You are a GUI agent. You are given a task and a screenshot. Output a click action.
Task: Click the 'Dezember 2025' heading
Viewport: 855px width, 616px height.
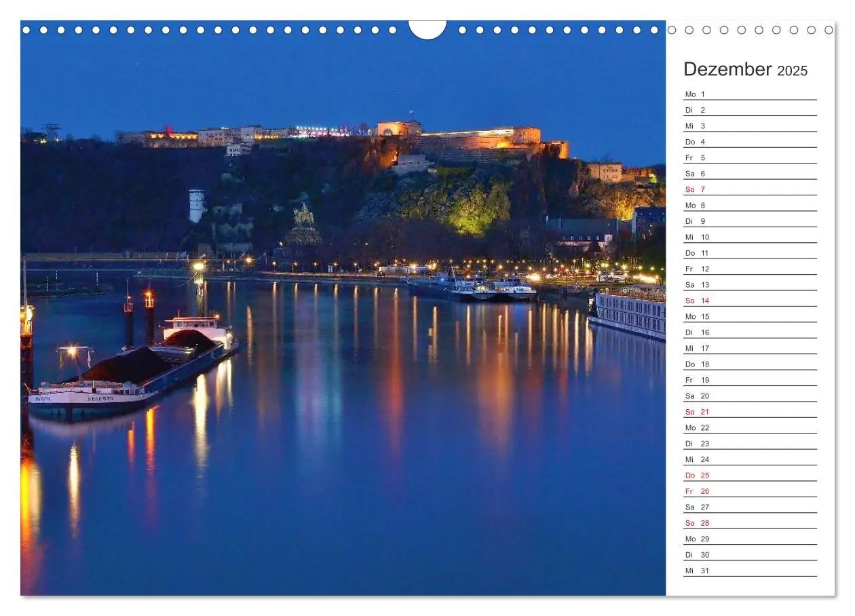746,69
